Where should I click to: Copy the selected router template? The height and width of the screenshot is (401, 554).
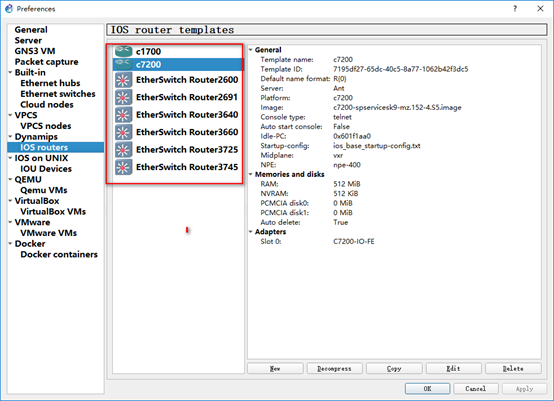(394, 368)
